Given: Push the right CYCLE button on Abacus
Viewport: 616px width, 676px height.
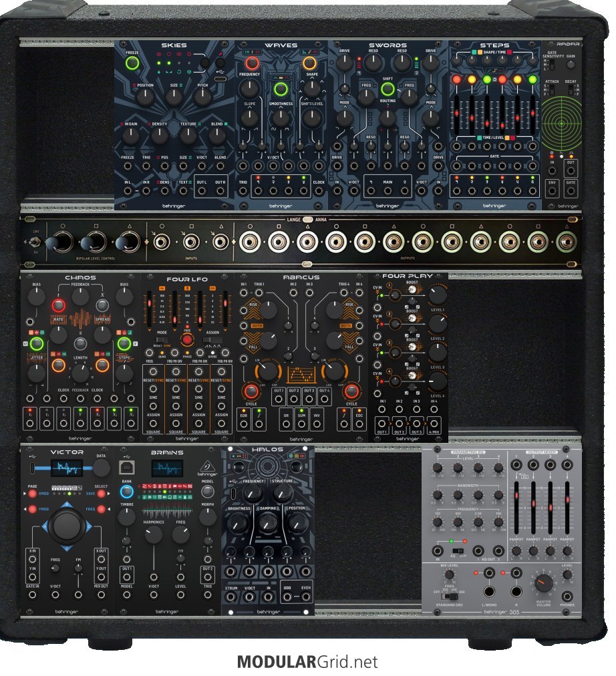Looking at the screenshot, I should click(351, 391).
